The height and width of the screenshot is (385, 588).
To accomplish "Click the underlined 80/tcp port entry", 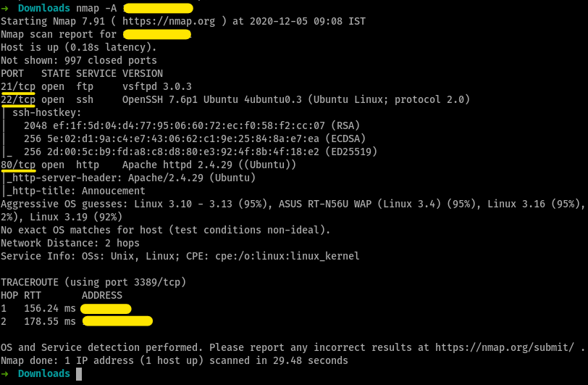I will [18, 165].
